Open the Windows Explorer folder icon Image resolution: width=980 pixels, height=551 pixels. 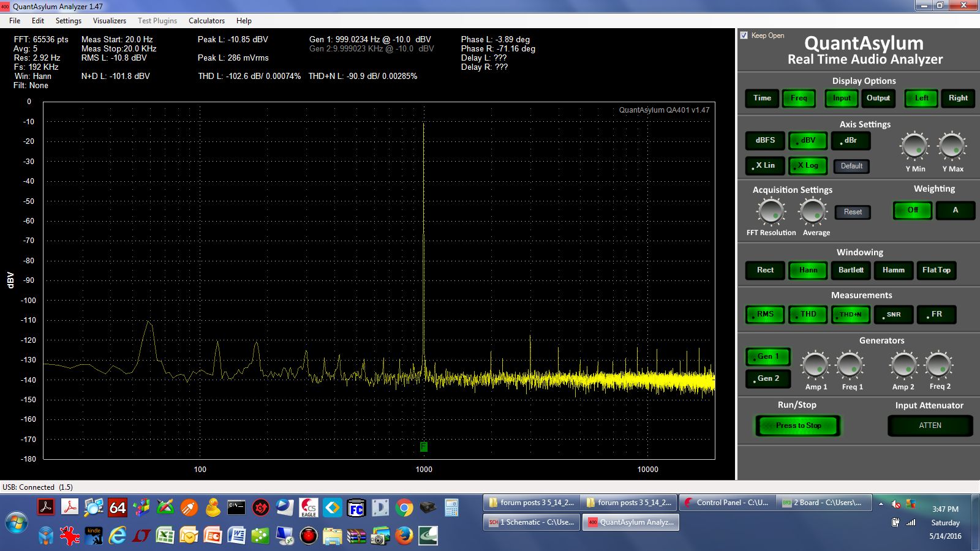pyautogui.click(x=332, y=536)
